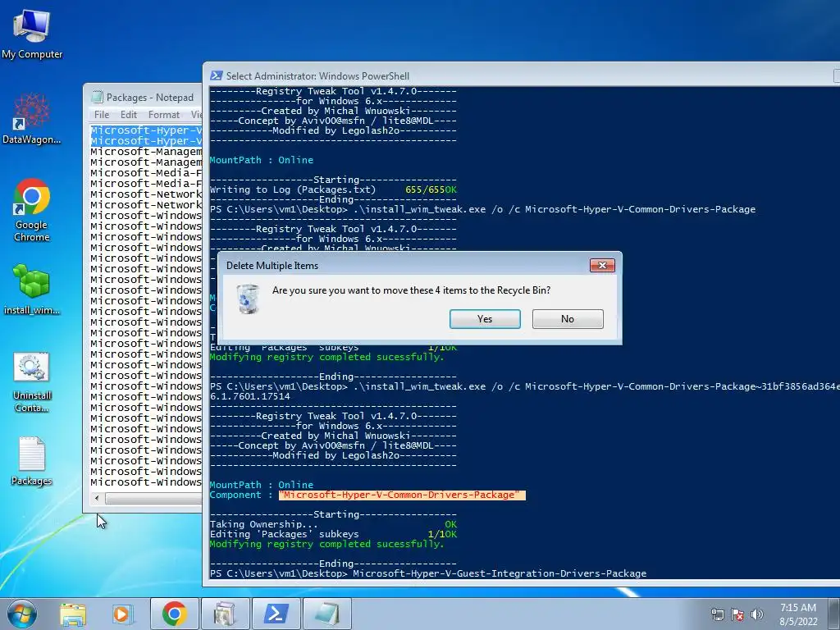The height and width of the screenshot is (630, 840).
Task: Launch Google Chrome from desktop
Action: (x=32, y=209)
